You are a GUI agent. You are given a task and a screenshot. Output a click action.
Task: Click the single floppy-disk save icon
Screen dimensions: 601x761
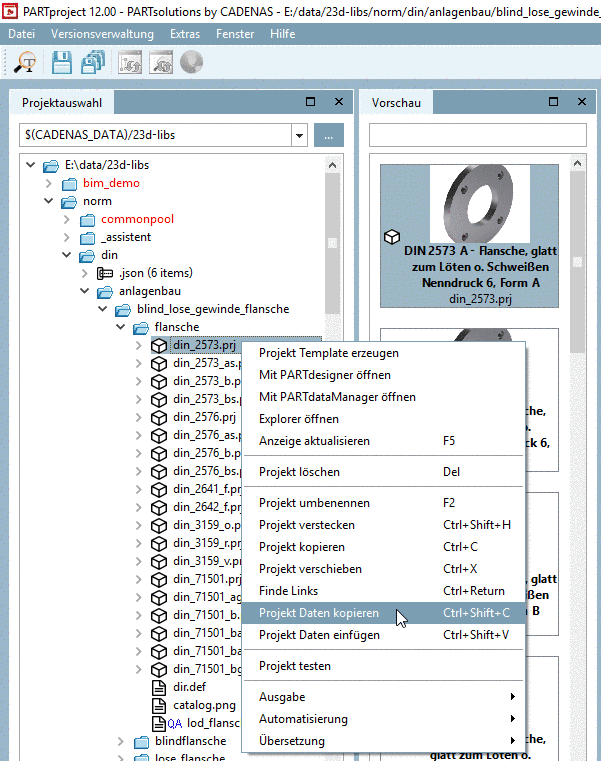click(x=62, y=63)
